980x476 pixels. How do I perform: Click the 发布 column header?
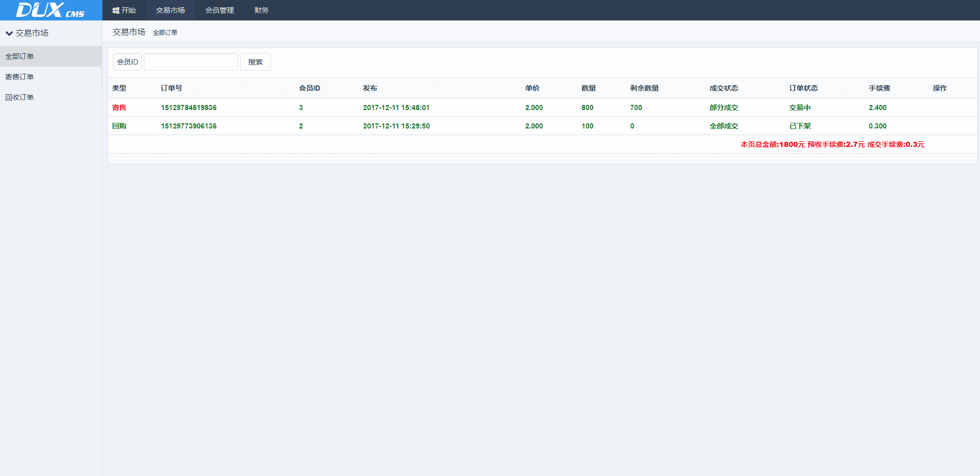370,88
